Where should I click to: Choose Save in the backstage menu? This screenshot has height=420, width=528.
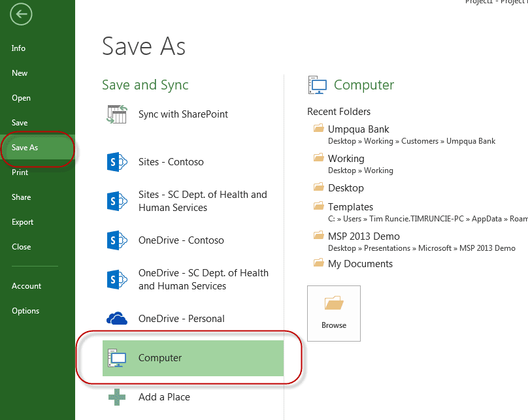click(20, 123)
